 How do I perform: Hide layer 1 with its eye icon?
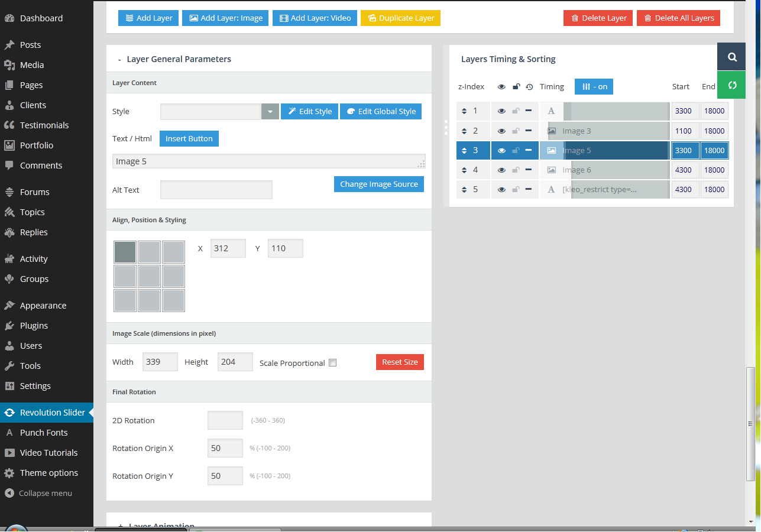(x=501, y=111)
